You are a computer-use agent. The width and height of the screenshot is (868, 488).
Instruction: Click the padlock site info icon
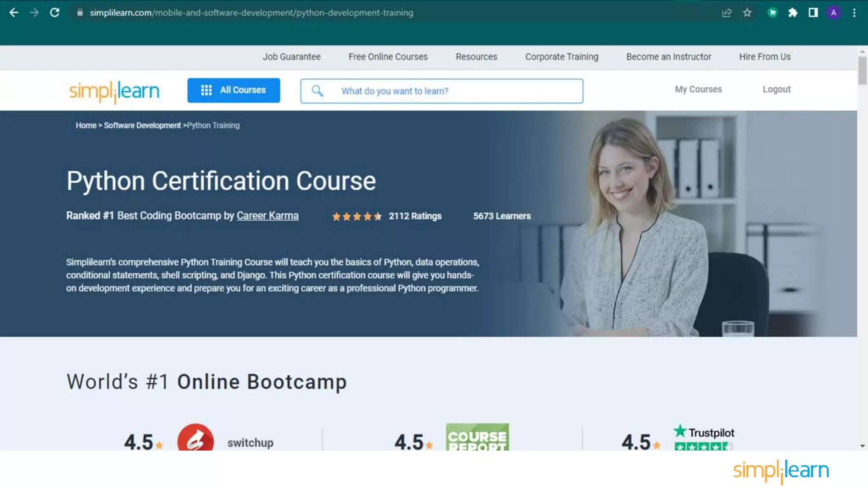click(80, 13)
